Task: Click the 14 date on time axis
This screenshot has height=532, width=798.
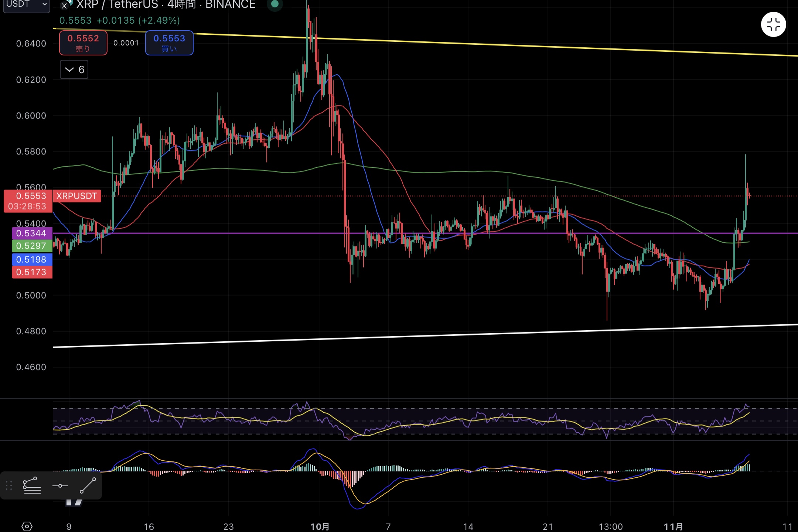Action: [468, 526]
